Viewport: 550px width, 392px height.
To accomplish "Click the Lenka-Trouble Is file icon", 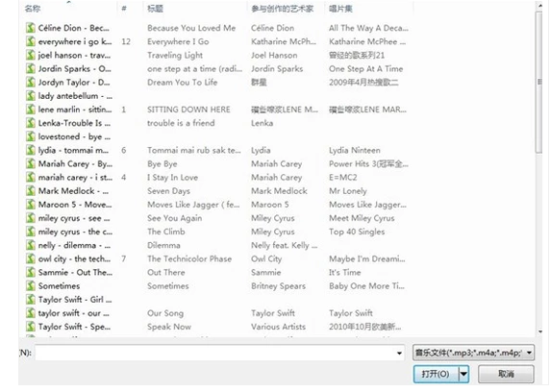I will point(31,123).
